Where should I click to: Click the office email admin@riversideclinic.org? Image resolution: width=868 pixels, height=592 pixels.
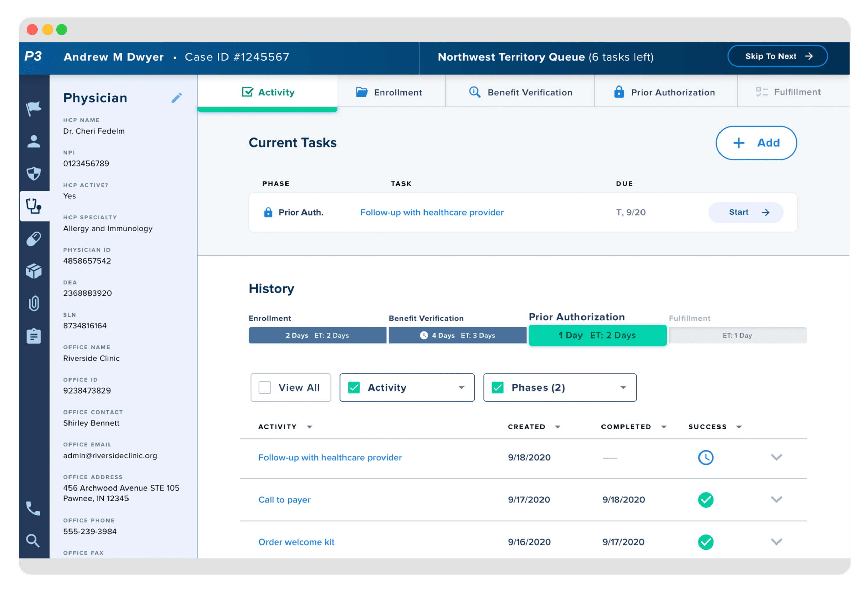click(110, 456)
